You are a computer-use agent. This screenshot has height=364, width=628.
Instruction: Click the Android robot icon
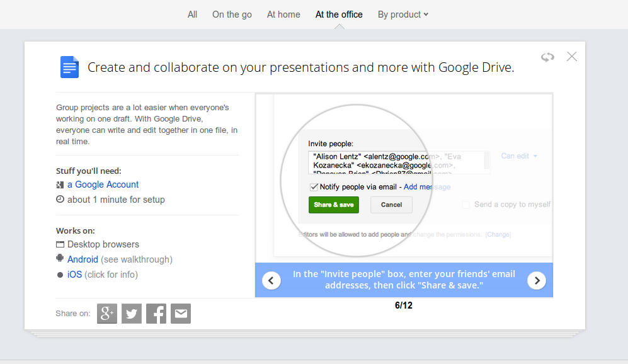coord(60,258)
